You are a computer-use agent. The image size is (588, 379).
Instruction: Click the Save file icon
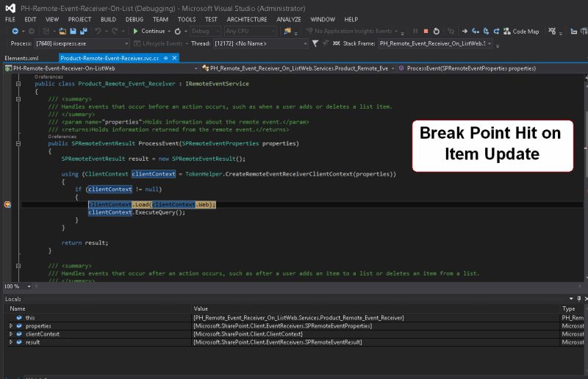tap(73, 31)
